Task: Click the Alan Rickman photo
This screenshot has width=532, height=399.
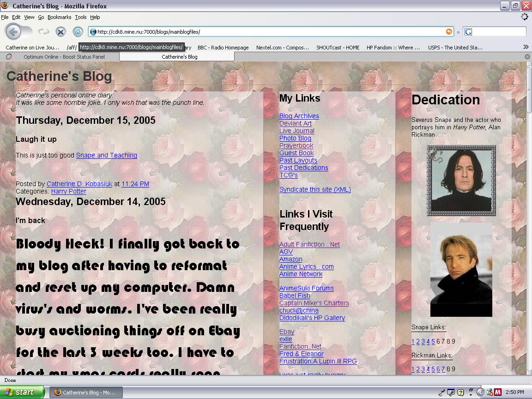Action: click(461, 270)
